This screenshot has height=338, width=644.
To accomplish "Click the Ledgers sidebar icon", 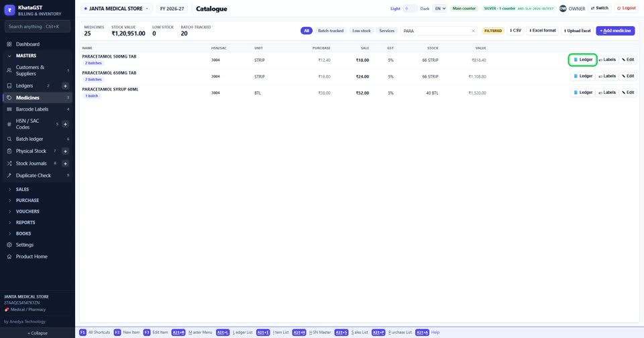I will (9, 86).
